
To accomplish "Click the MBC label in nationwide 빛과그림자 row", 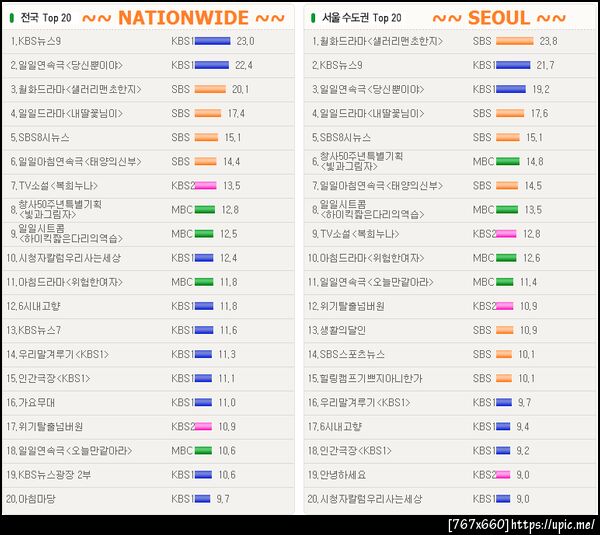I will 182,210.
